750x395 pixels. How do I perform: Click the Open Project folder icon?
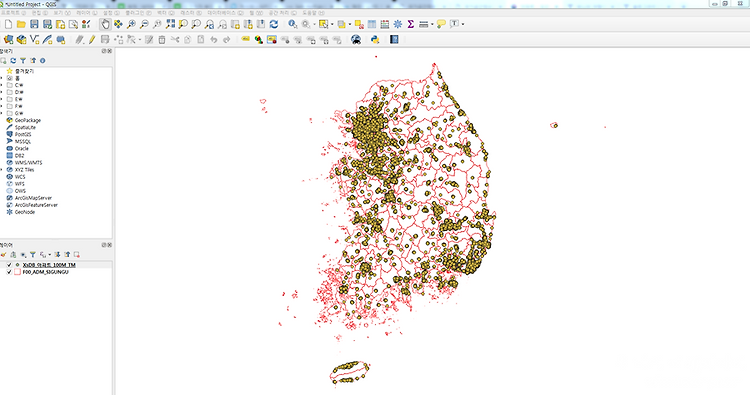21,24
